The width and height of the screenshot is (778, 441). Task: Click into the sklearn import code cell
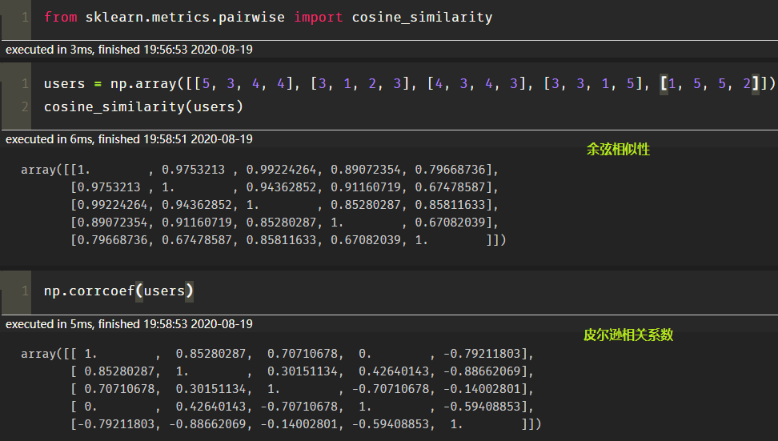pos(404,18)
